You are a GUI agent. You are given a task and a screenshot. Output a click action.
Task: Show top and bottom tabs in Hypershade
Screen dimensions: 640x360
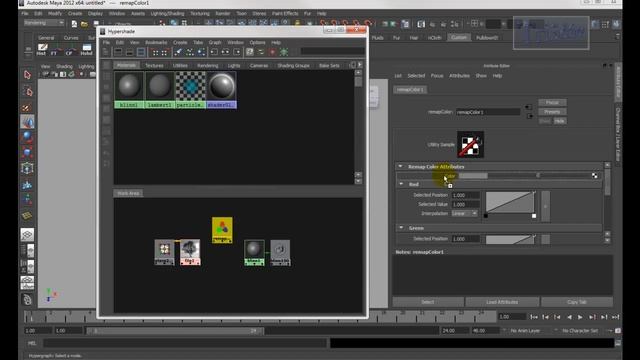(x=141, y=52)
